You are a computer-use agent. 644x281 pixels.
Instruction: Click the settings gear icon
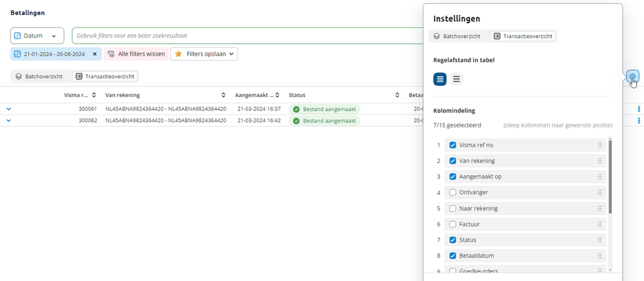[x=632, y=77]
